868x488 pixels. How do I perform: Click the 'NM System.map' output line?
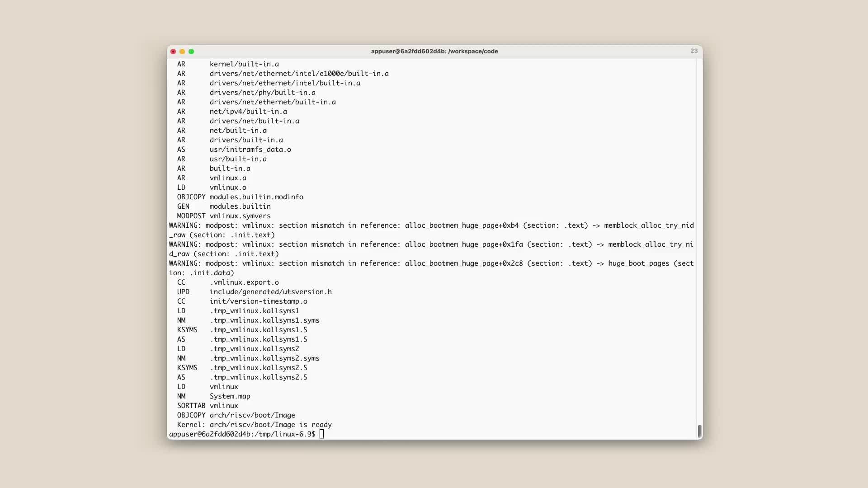(x=213, y=396)
